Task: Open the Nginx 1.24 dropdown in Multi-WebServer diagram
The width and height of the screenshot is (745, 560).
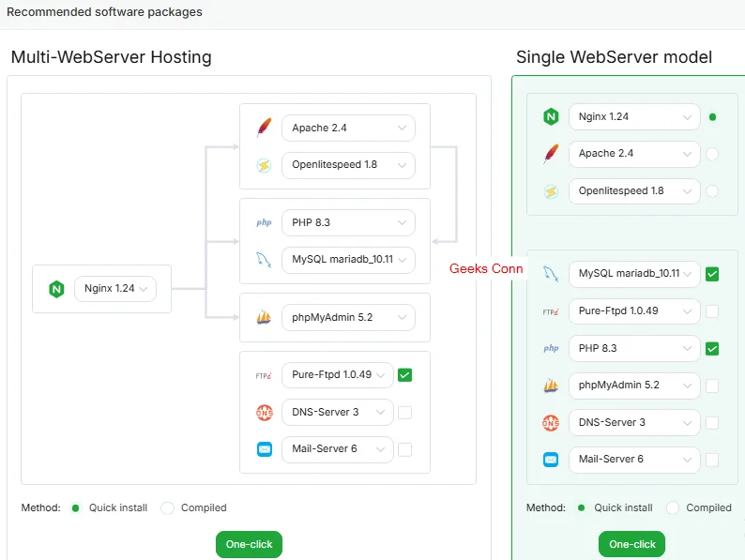Action: [x=115, y=289]
